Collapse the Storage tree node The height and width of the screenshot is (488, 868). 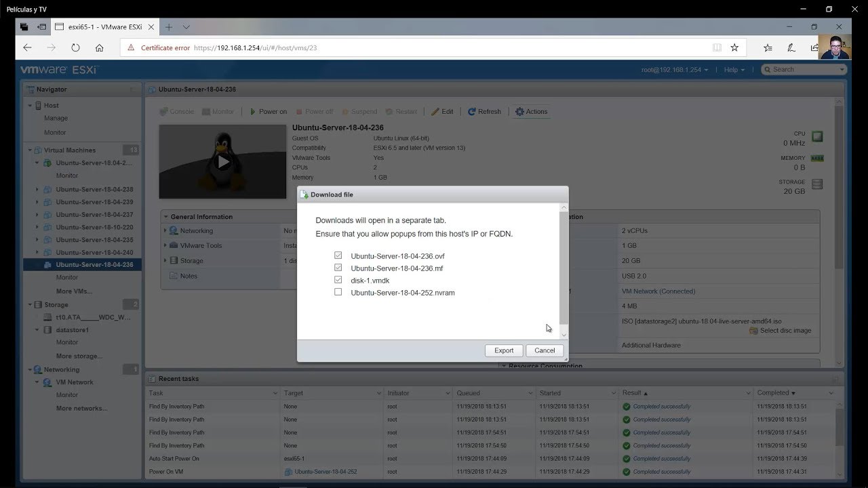30,305
